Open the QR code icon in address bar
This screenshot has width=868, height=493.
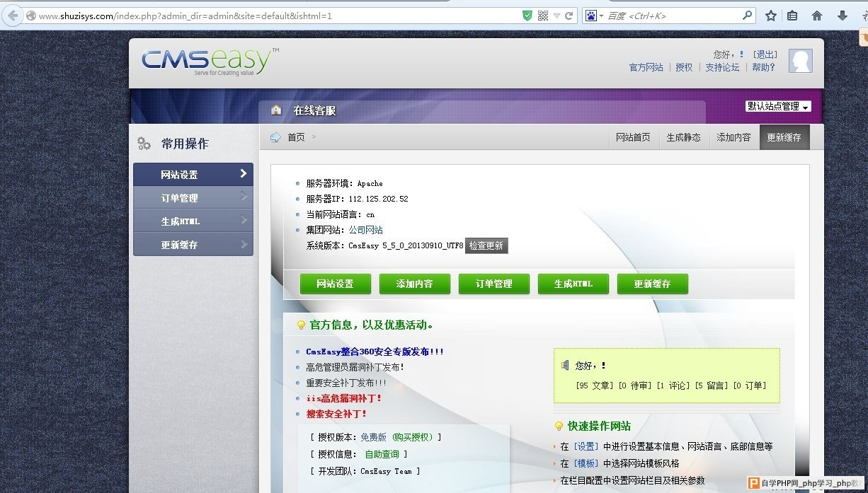click(543, 16)
